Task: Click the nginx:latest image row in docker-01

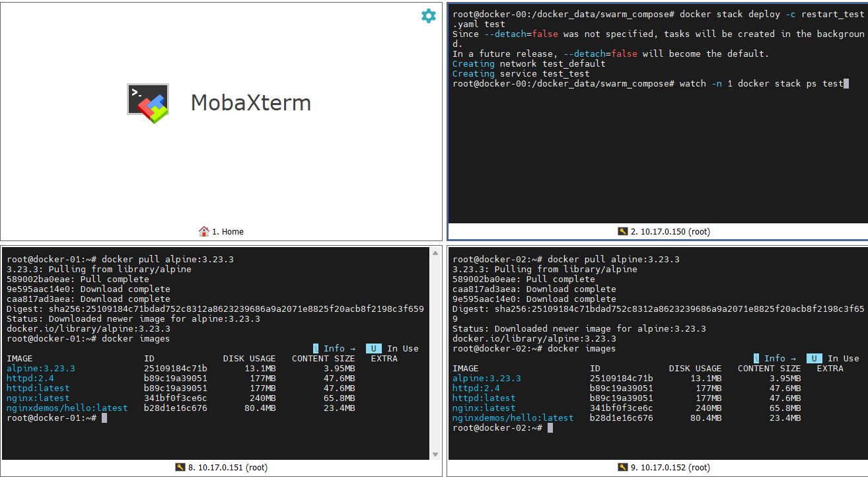Action: tap(181, 398)
